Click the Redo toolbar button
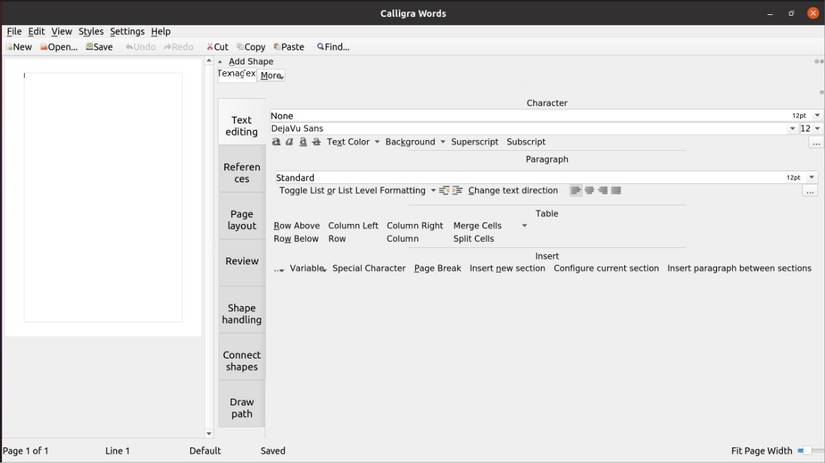Viewport: 825px width, 463px height. 178,47
